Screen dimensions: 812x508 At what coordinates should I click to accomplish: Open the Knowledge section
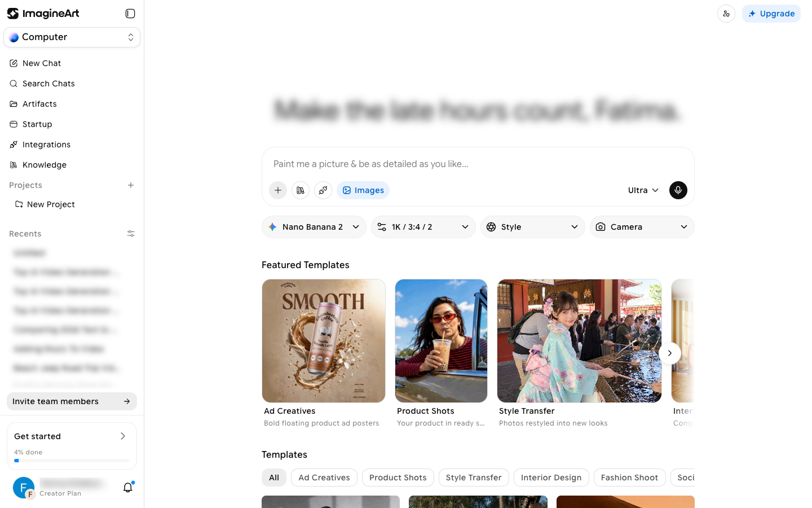72,165
